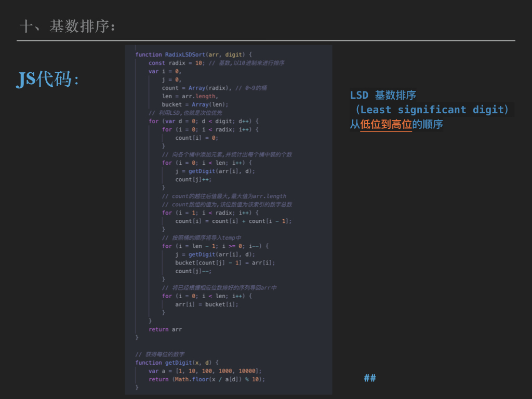The height and width of the screenshot is (399, 532).
Task: Click the function RadixLSDSort declaration line
Action: (193, 55)
